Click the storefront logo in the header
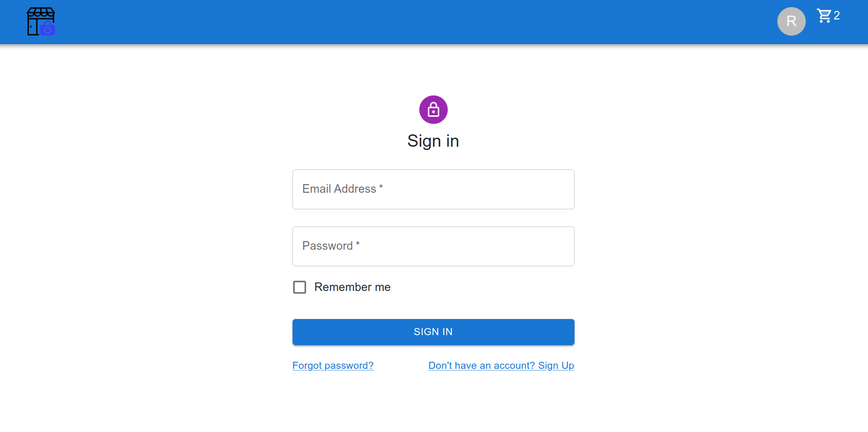 [41, 21]
